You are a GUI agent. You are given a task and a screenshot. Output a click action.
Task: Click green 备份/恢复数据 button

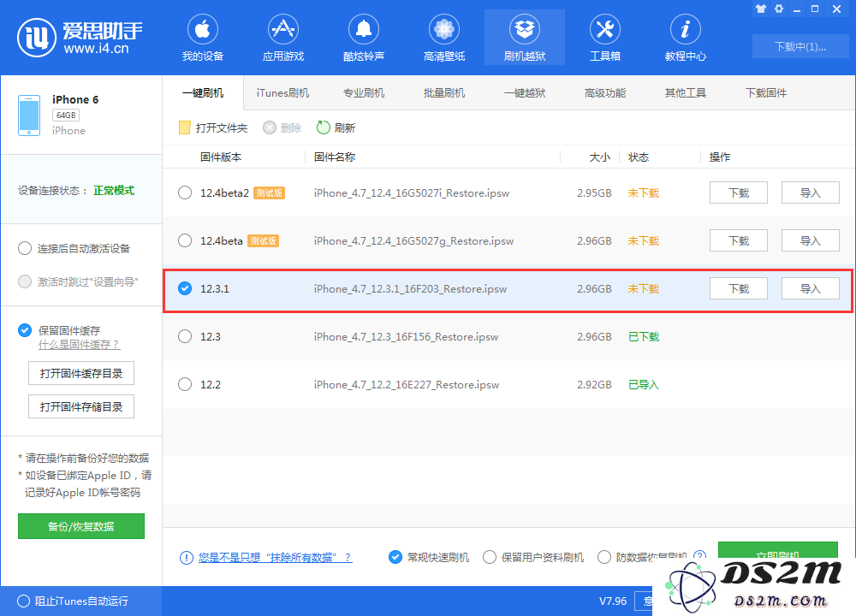pyautogui.click(x=81, y=526)
